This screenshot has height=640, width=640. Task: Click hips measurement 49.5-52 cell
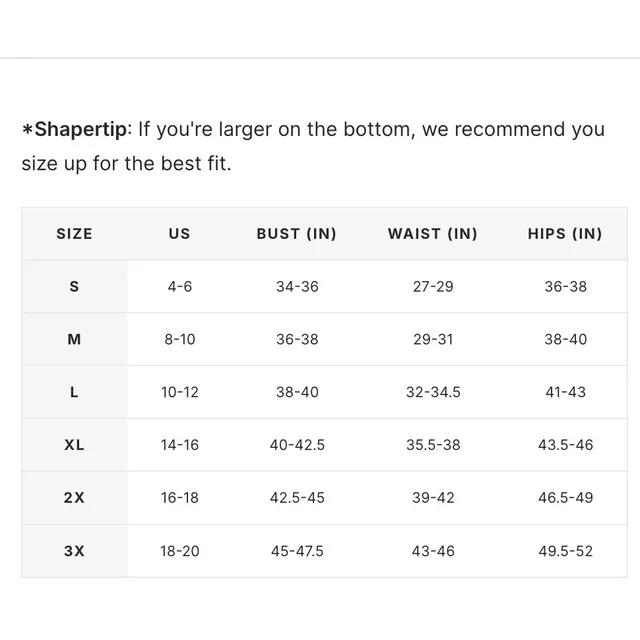[565, 551]
